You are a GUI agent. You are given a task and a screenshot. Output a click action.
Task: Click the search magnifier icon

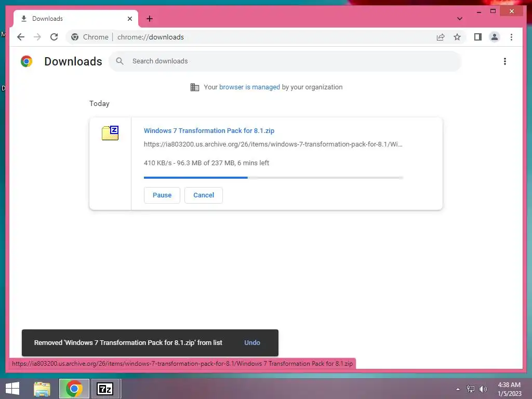click(119, 61)
